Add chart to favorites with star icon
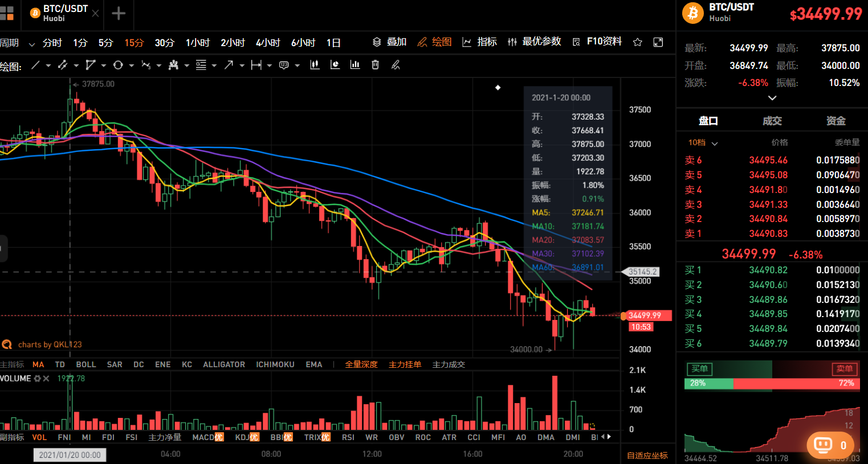Viewport: 868px width, 464px height. [x=638, y=42]
